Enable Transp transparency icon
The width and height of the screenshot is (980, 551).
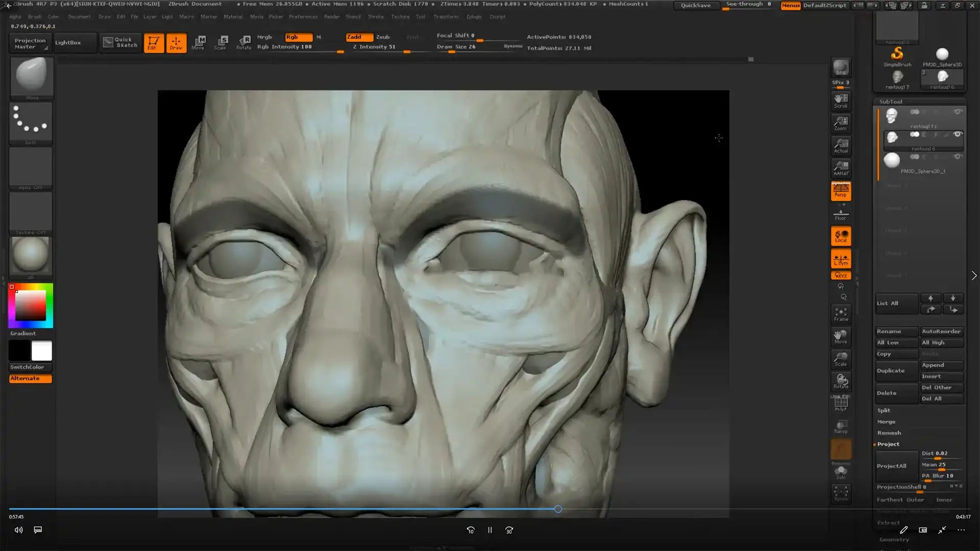pyautogui.click(x=841, y=427)
